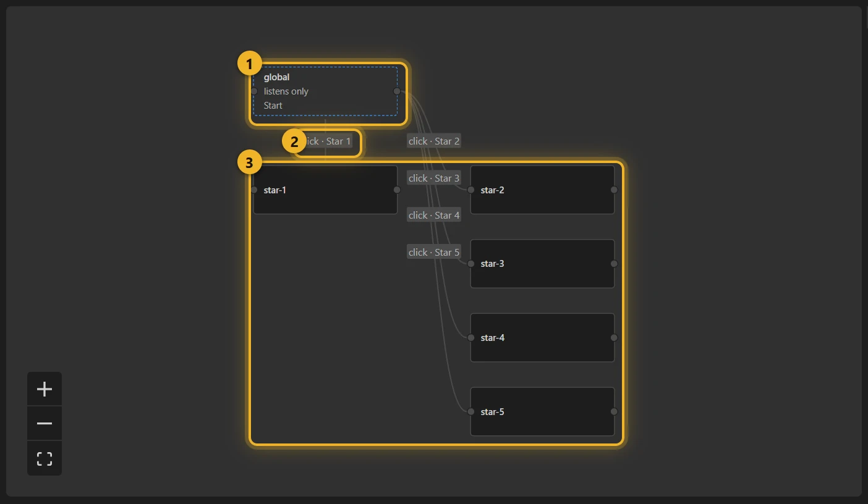This screenshot has width=868, height=504.
Task: Click the star-2 node's right handle
Action: (614, 190)
